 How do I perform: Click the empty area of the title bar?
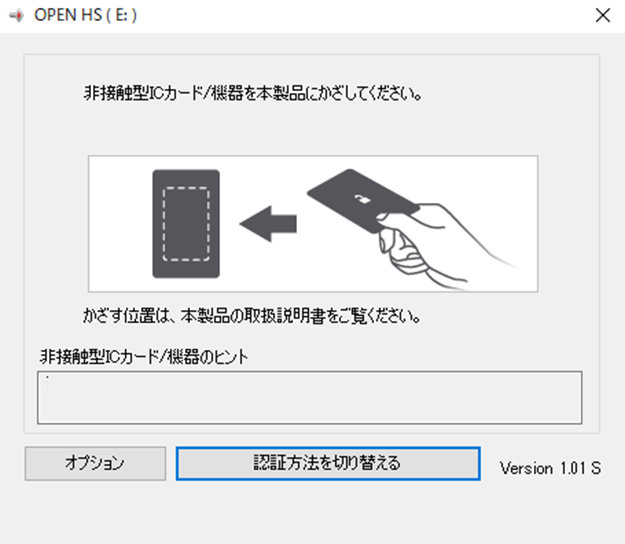click(x=359, y=16)
